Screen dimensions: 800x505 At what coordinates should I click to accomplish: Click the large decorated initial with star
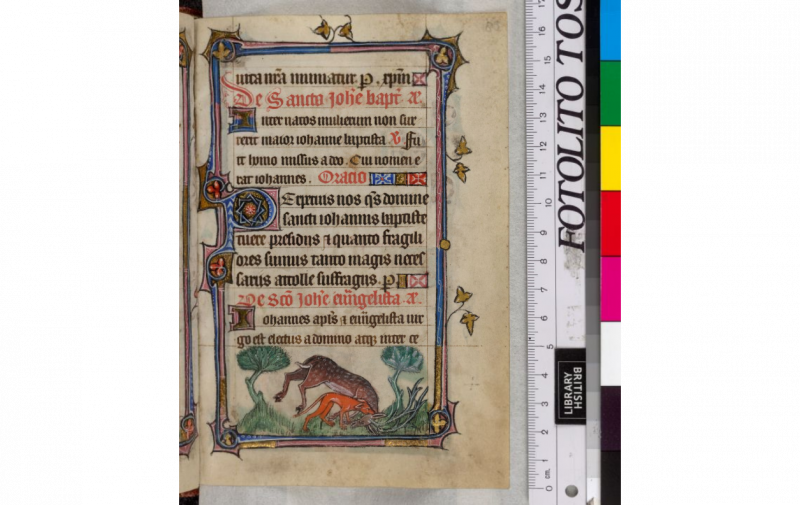click(x=243, y=210)
